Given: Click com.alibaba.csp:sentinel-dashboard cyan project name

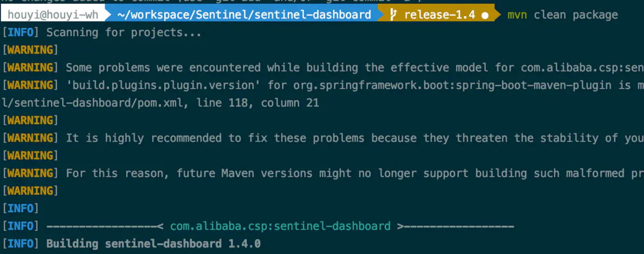Looking at the screenshot, I should [x=280, y=226].
